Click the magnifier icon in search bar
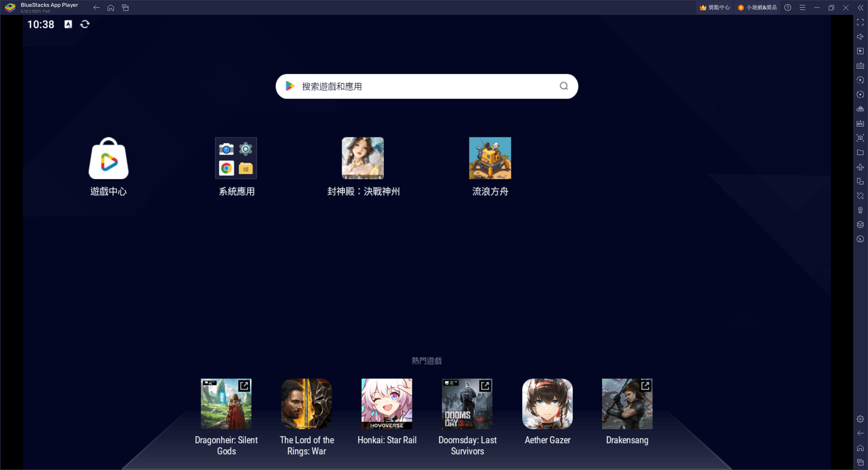Image resolution: width=868 pixels, height=470 pixels. [x=564, y=86]
